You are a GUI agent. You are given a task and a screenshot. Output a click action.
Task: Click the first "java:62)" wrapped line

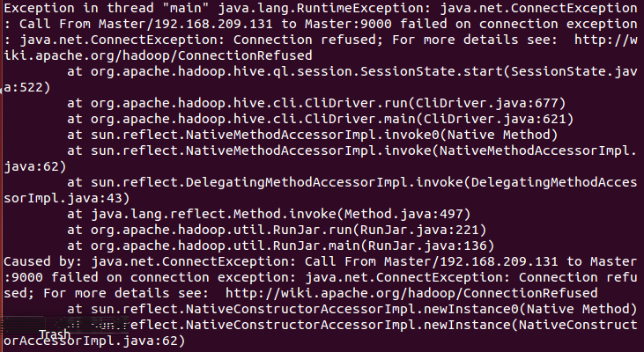(30, 166)
